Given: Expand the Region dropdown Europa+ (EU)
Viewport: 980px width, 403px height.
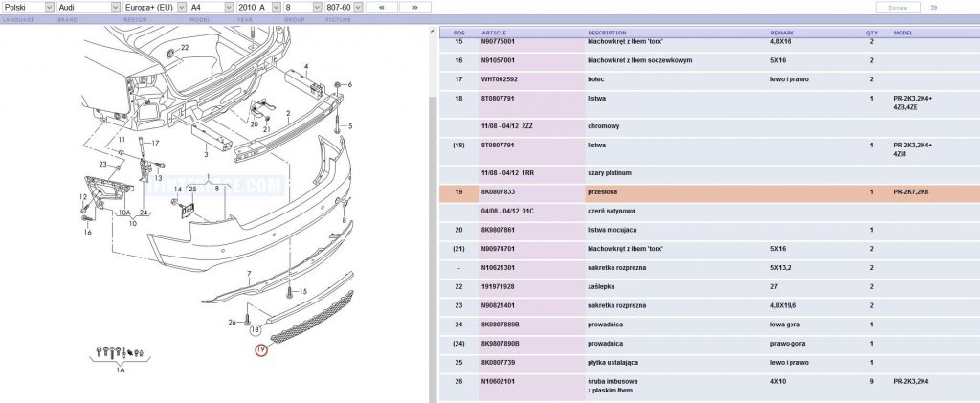Looking at the screenshot, I should 154,8.
